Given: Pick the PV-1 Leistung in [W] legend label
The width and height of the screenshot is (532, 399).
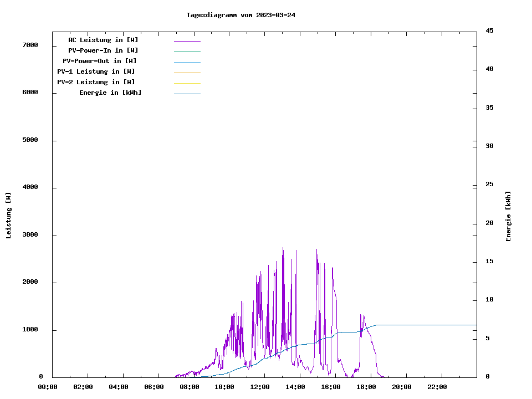Looking at the screenshot, I should click(x=96, y=71).
